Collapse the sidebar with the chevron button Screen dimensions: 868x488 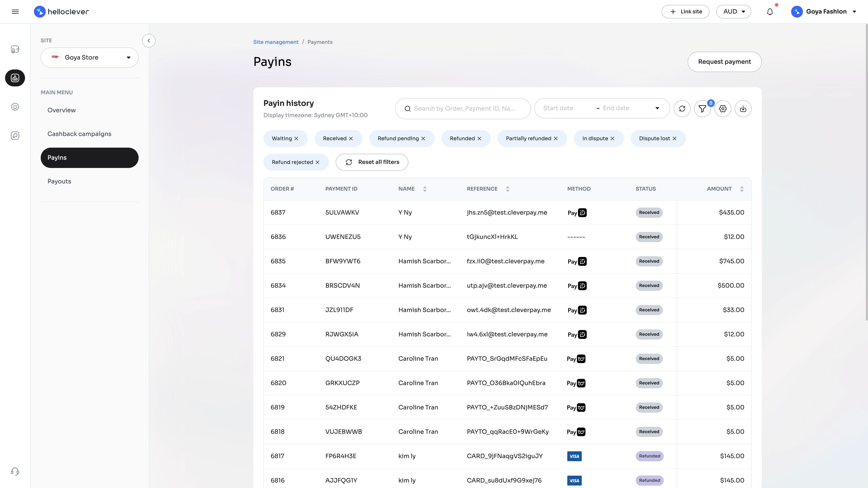(x=149, y=41)
